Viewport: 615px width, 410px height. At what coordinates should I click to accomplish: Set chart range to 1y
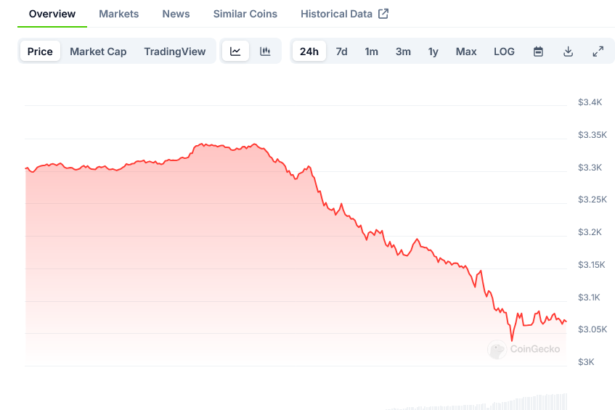(x=433, y=51)
